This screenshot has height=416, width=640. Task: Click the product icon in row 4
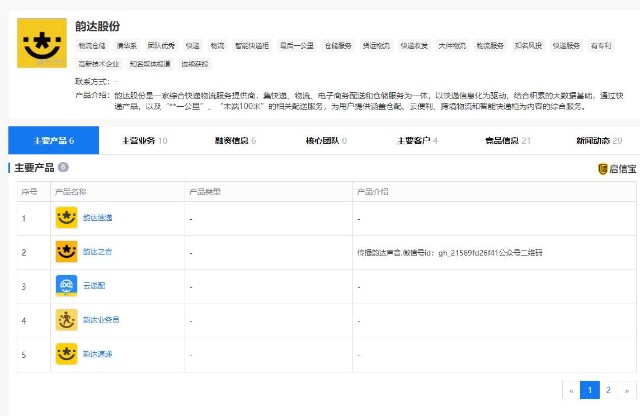[66, 320]
